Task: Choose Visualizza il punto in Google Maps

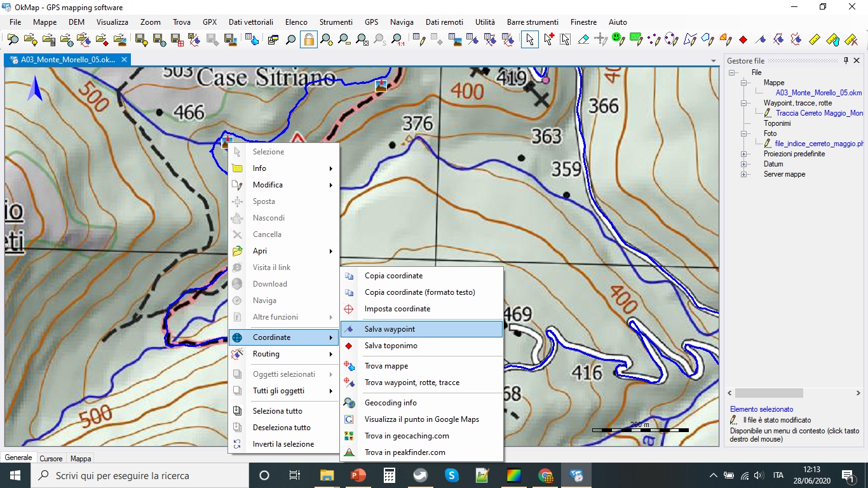Action: pos(422,419)
